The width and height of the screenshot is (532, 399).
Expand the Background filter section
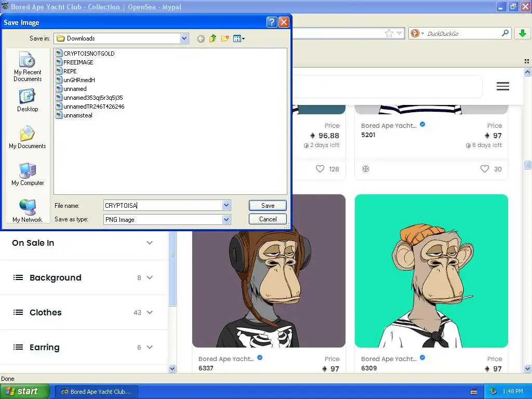(x=84, y=277)
